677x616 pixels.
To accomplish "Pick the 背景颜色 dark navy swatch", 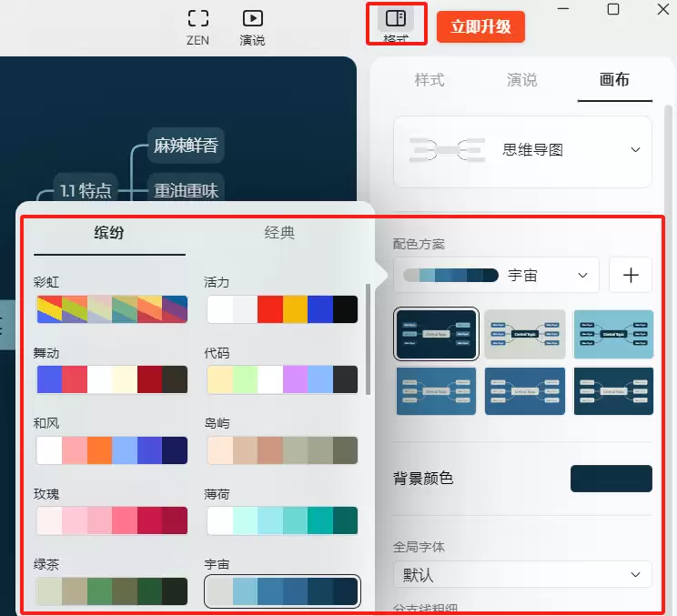I will tap(611, 479).
